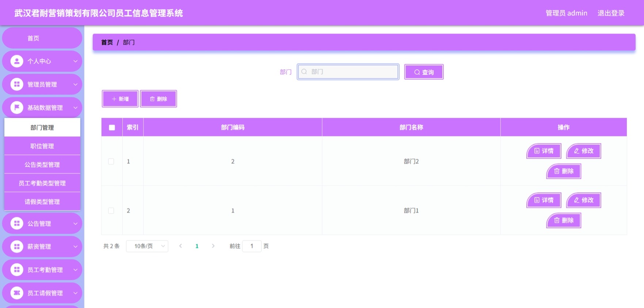This screenshot has width=644, height=308.
Task: Open 请假类型管理 submenu item
Action: tap(42, 201)
